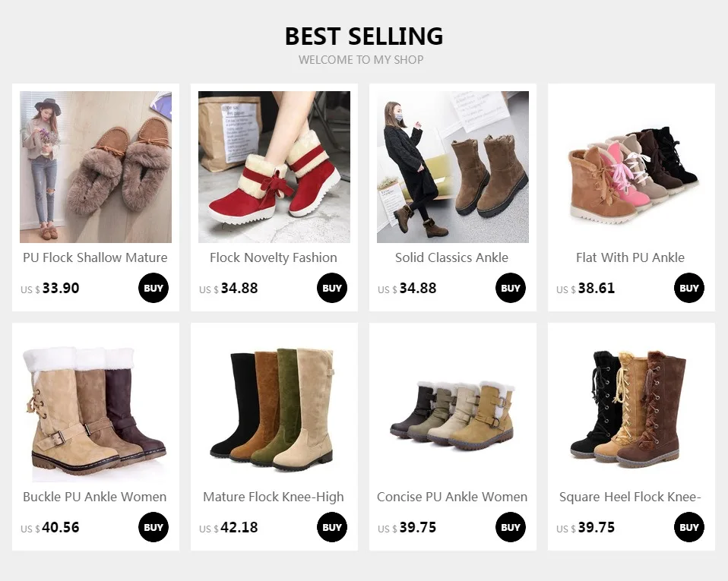The image size is (728, 581).
Task: Open the multicolor lace-up boots image
Action: 631,167
